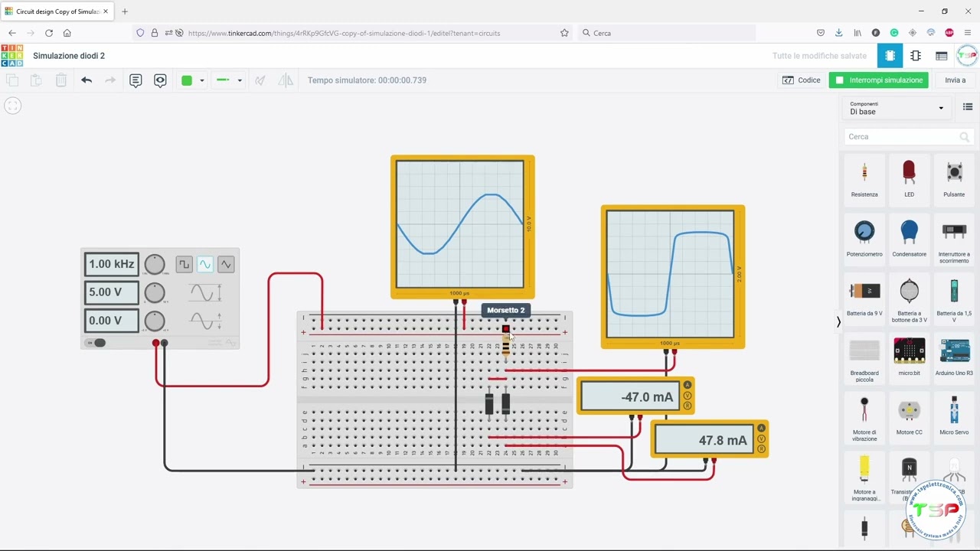Image resolution: width=980 pixels, height=551 pixels.
Task: Open the wire type dropdown
Action: 228,80
